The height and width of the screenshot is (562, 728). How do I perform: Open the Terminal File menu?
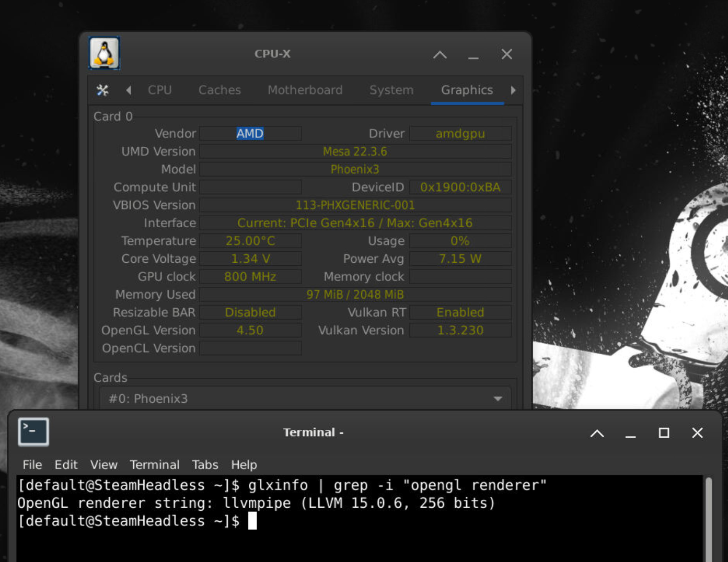click(x=32, y=464)
